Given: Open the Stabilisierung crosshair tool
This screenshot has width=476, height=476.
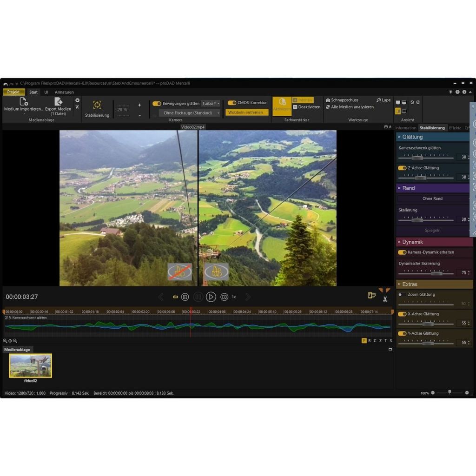Looking at the screenshot, I should click(x=97, y=105).
